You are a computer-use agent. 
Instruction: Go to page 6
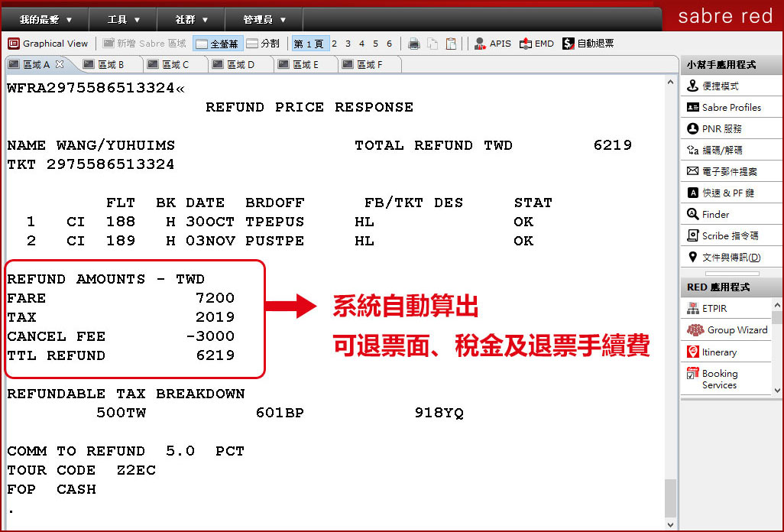(x=389, y=44)
